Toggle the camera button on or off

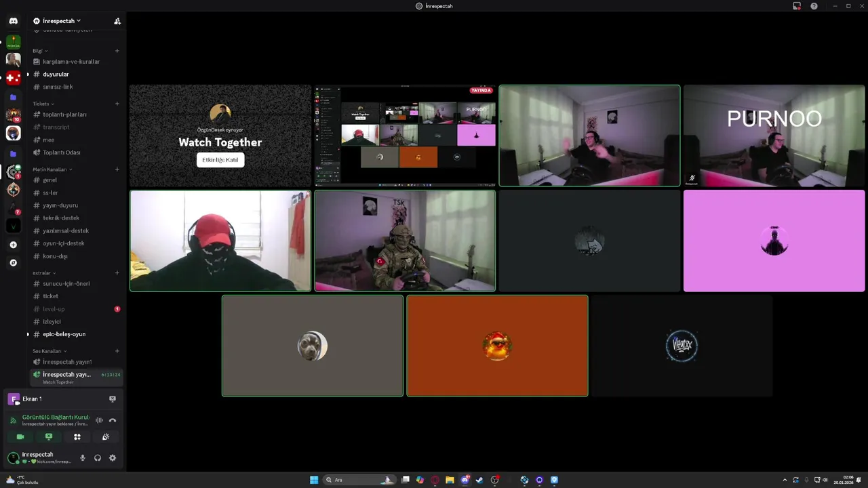(x=20, y=436)
